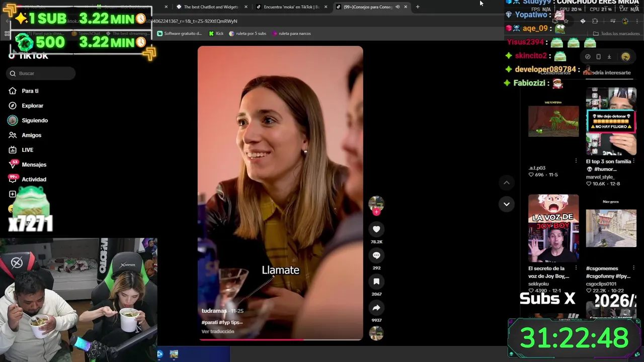Viewport: 644px width, 362px height.
Task: Open the blue taskbar app icon
Action: [160, 354]
